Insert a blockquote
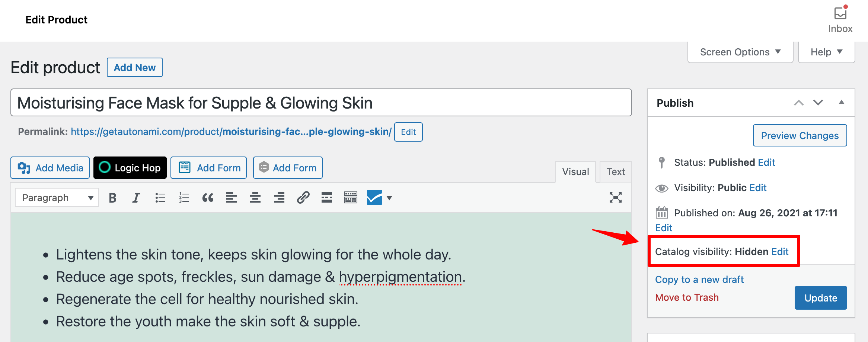 click(x=208, y=197)
